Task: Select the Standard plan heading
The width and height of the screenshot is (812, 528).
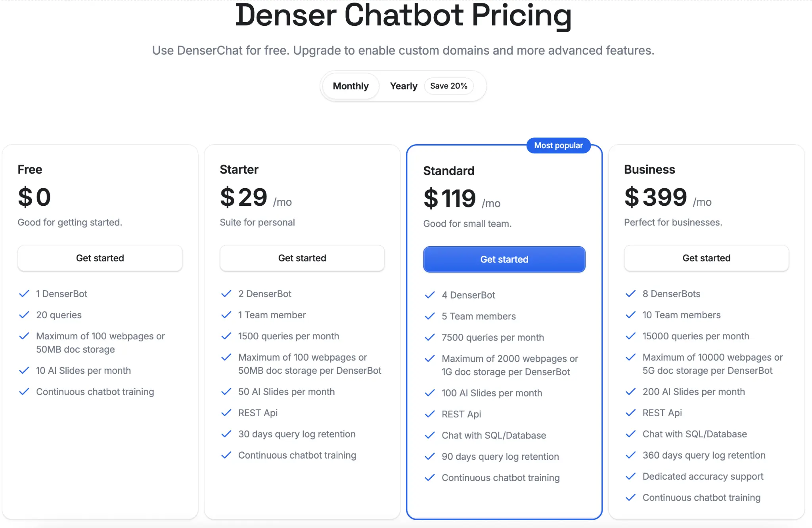Action: (x=449, y=170)
